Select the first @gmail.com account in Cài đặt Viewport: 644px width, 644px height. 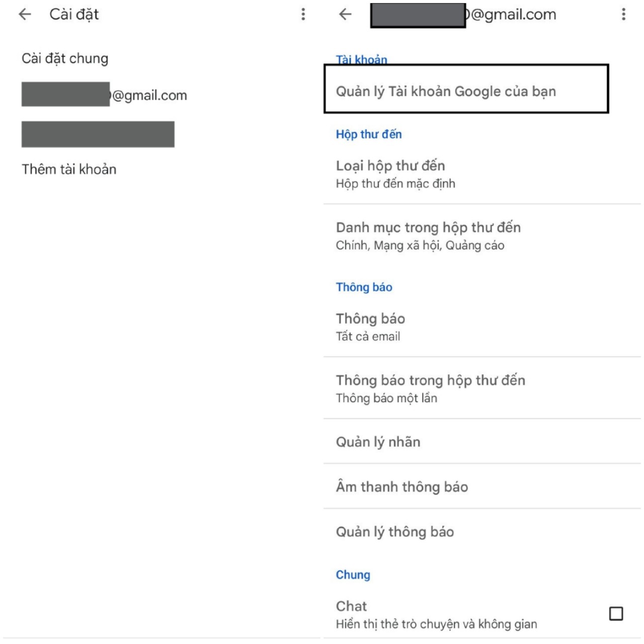pos(104,95)
